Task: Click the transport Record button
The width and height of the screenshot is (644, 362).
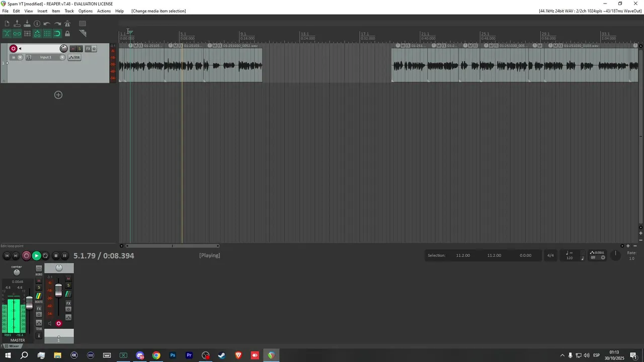Action: click(27, 256)
